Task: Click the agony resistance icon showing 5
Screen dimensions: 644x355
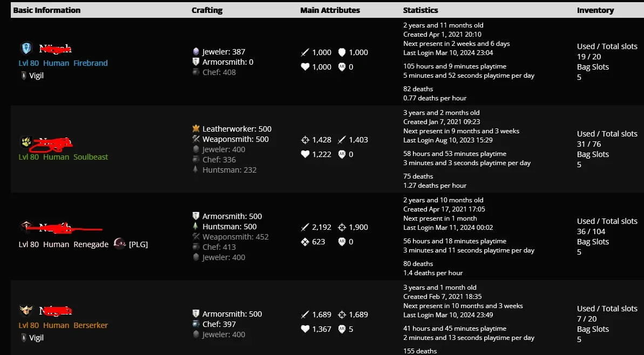Action: click(x=342, y=329)
